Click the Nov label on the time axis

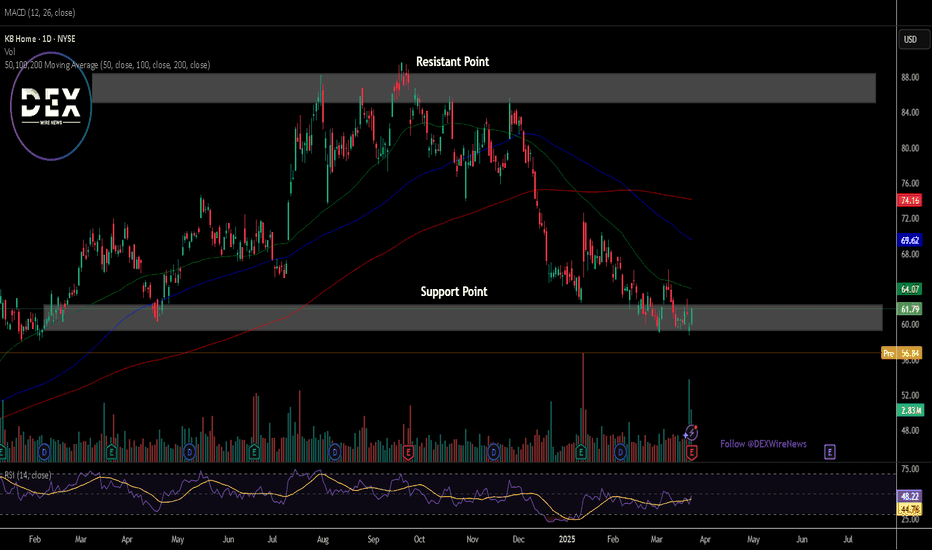472,539
